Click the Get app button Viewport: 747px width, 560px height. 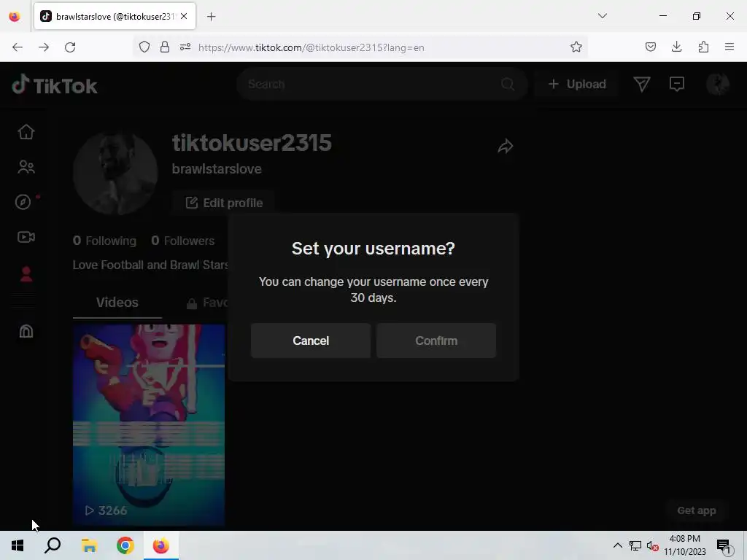point(697,510)
